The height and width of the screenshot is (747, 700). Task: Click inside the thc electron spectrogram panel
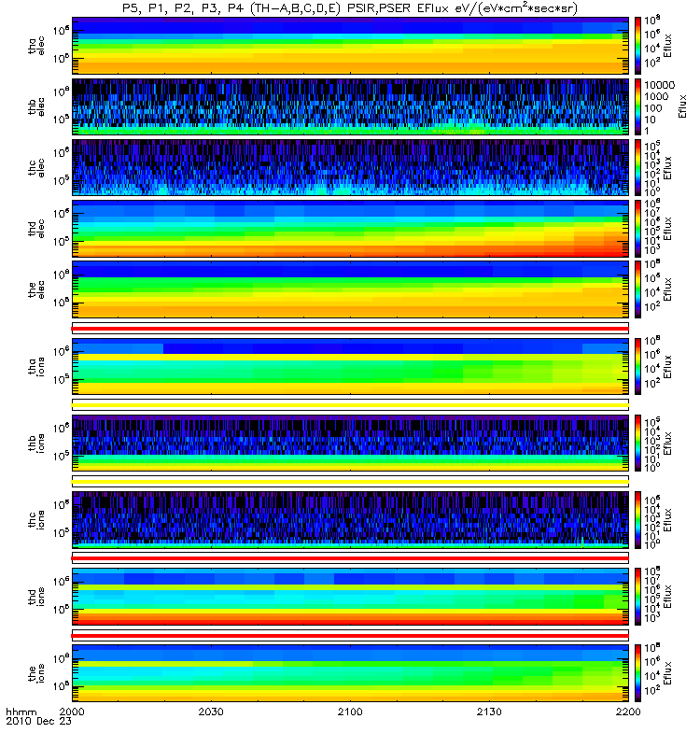pyautogui.click(x=351, y=168)
